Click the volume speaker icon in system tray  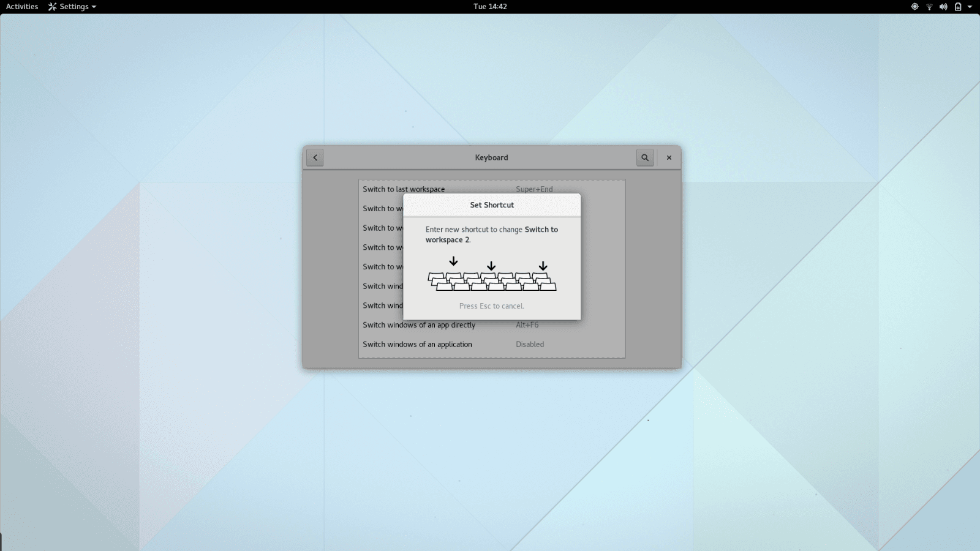point(943,7)
